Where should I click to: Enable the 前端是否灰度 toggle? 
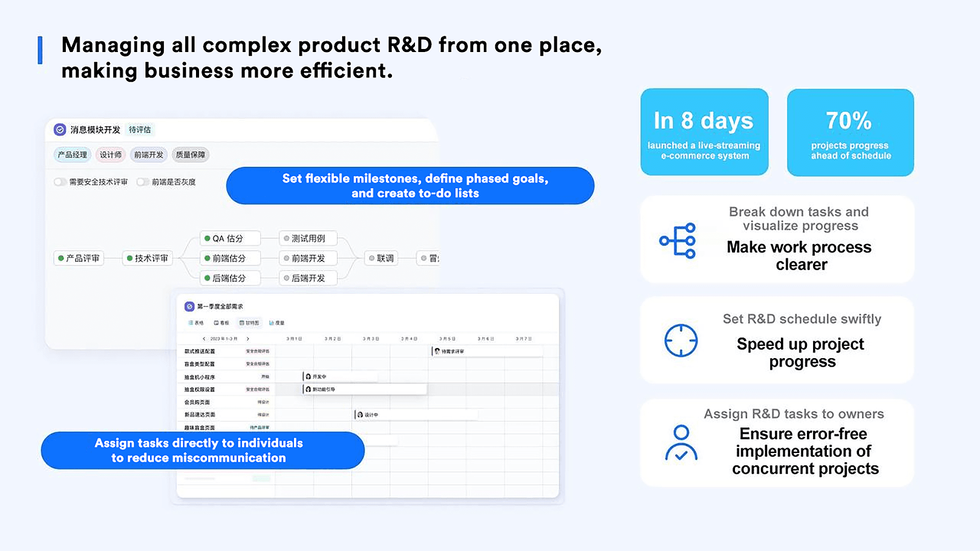point(143,182)
